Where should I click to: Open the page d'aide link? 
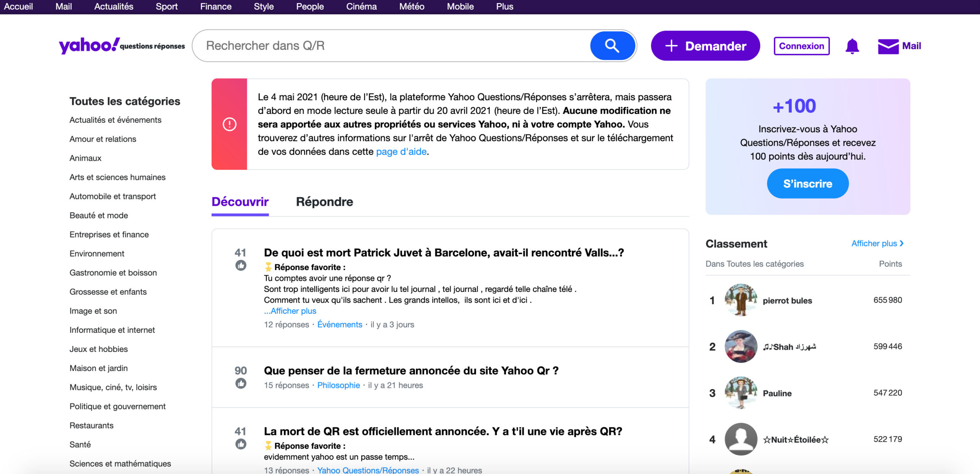point(401,151)
